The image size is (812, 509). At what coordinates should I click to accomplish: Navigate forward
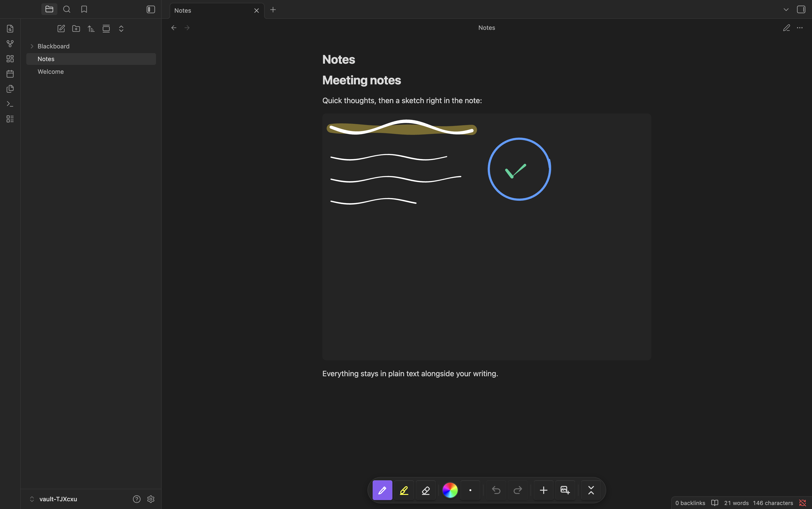[187, 27]
